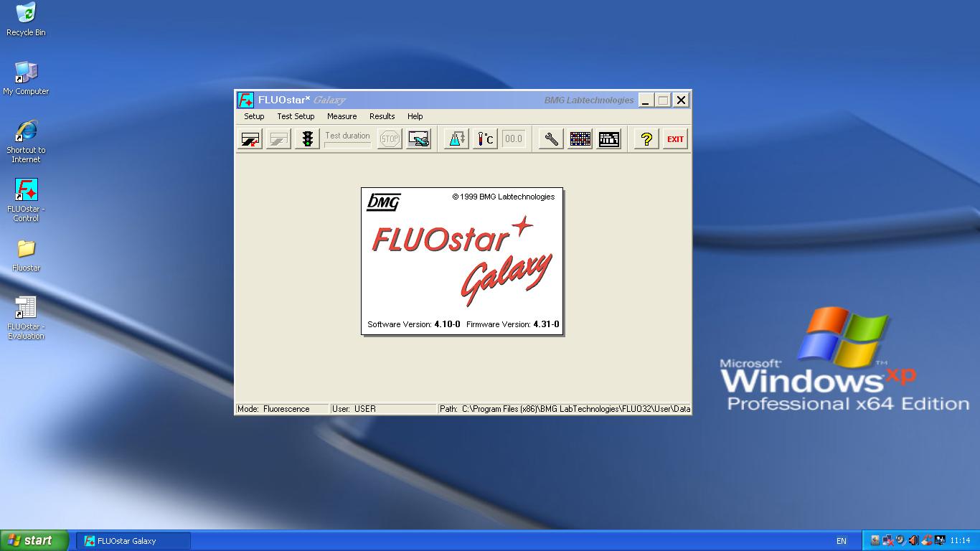Open the Measure menu
The image size is (980, 551).
[341, 116]
